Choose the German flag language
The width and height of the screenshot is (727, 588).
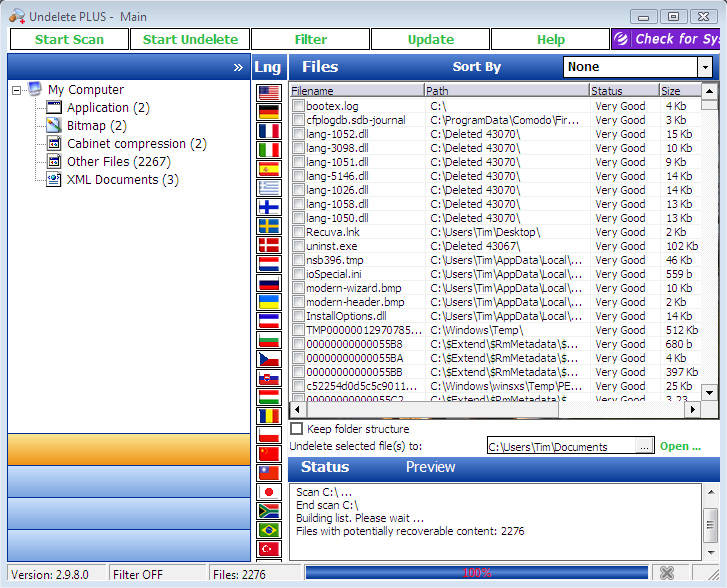coord(268,111)
